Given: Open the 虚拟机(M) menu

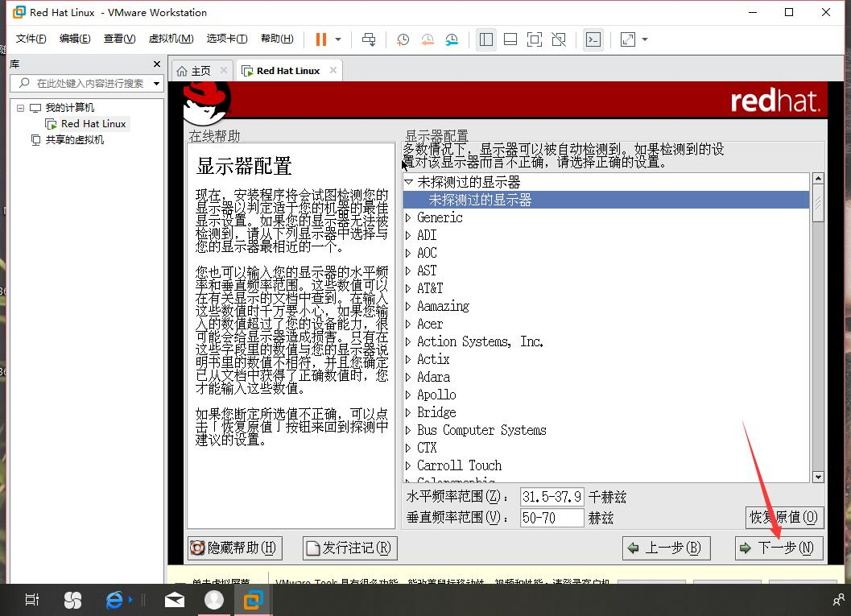Looking at the screenshot, I should point(171,39).
